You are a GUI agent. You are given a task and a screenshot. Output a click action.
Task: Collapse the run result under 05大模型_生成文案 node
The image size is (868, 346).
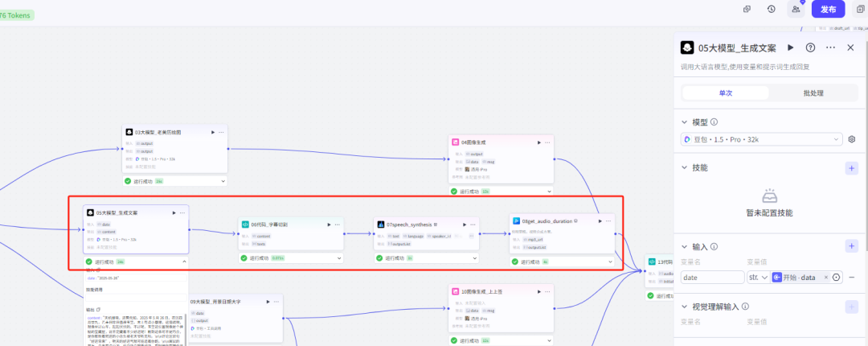click(183, 262)
